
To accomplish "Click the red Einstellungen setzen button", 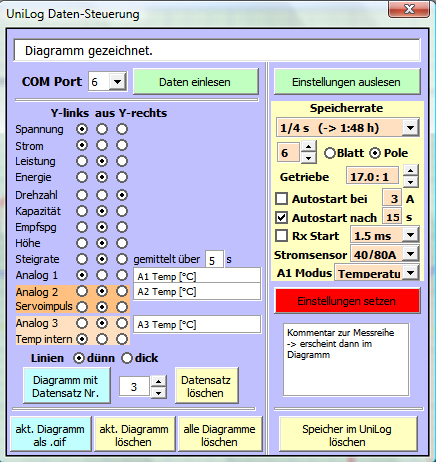I will pyautogui.click(x=347, y=301).
